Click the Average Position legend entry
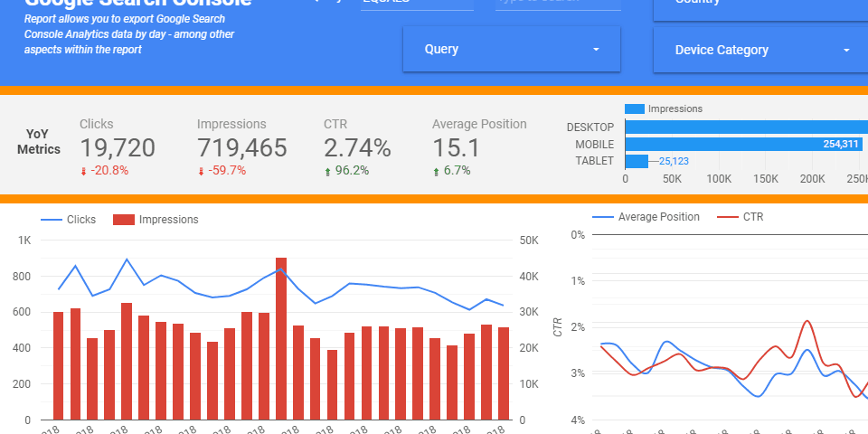 pos(646,217)
